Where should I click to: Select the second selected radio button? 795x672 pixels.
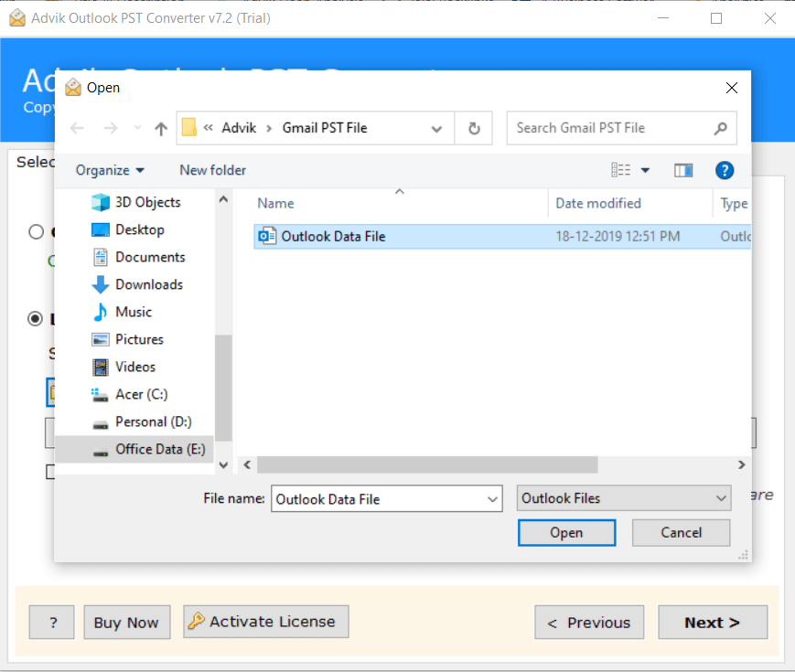click(x=35, y=319)
